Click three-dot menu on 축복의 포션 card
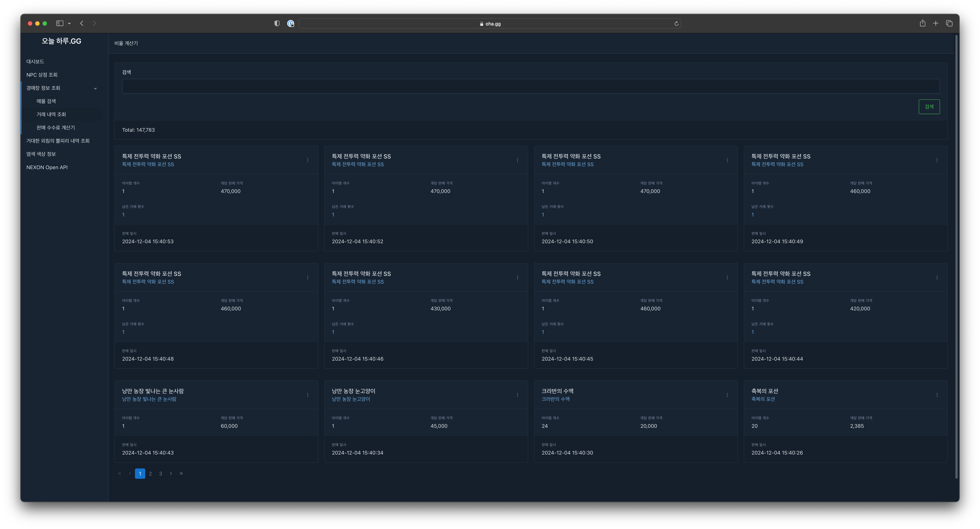980x529 pixels. 937,395
